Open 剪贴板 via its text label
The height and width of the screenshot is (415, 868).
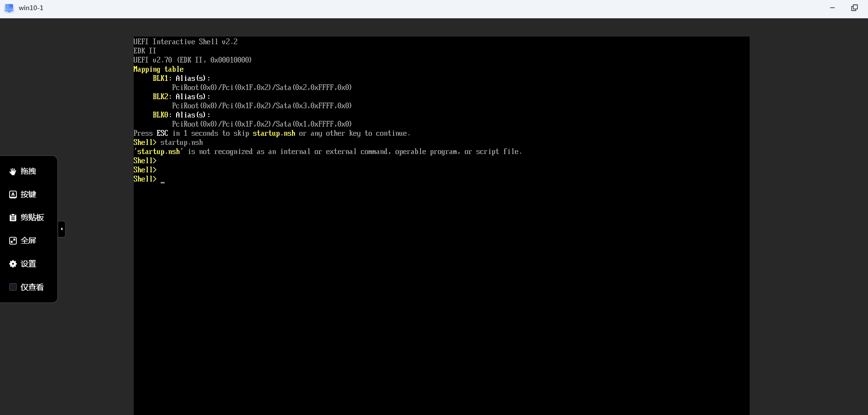pyautogui.click(x=32, y=218)
